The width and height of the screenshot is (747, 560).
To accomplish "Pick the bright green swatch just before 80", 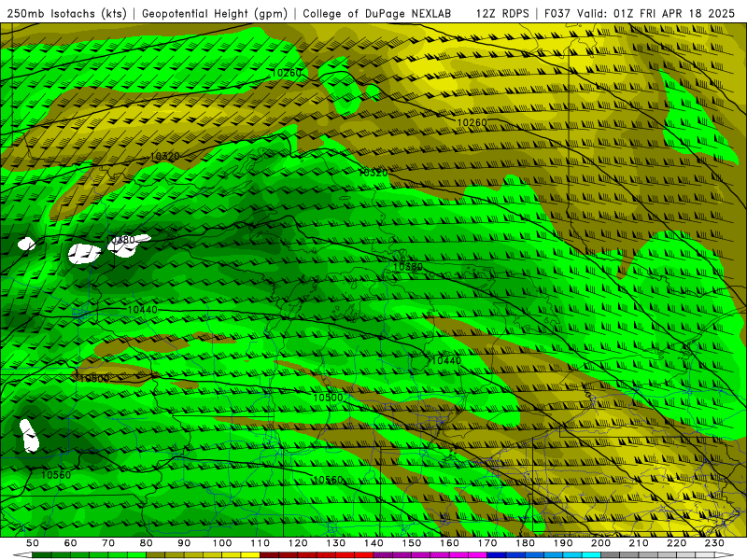I will pyautogui.click(x=136, y=555).
